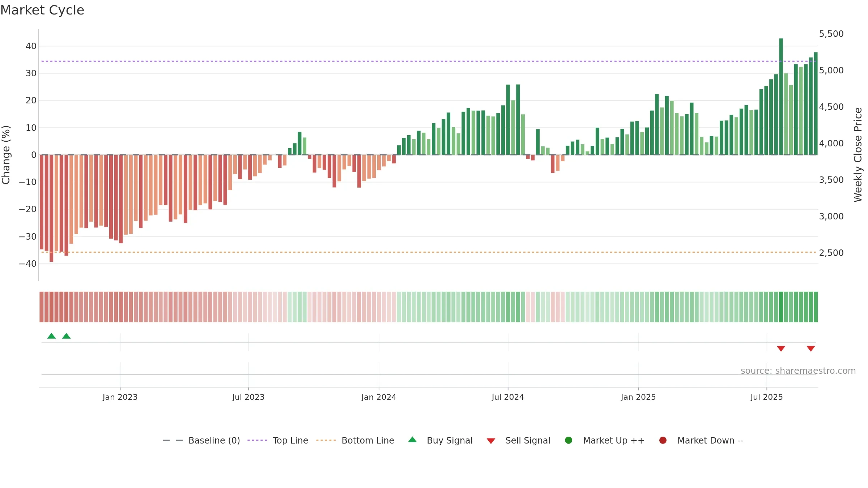Click the 4,500 price axis label
This screenshot has height=488, width=868.
(x=831, y=107)
